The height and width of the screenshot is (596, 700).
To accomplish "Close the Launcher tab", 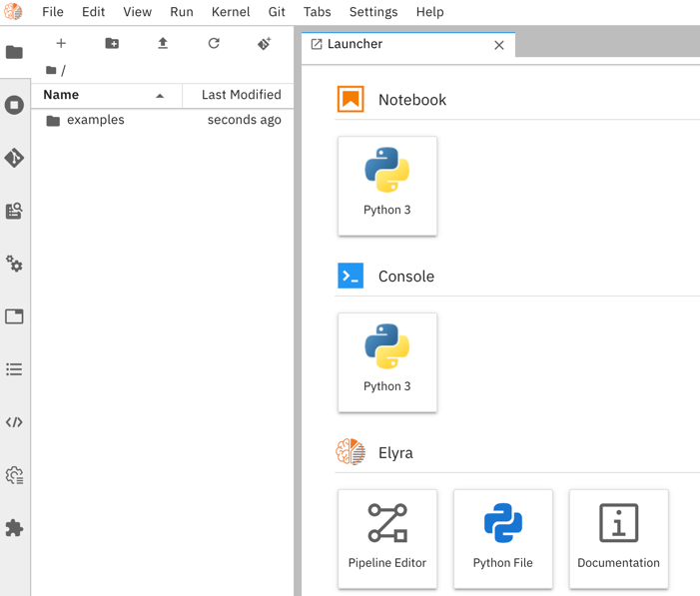I will (499, 45).
